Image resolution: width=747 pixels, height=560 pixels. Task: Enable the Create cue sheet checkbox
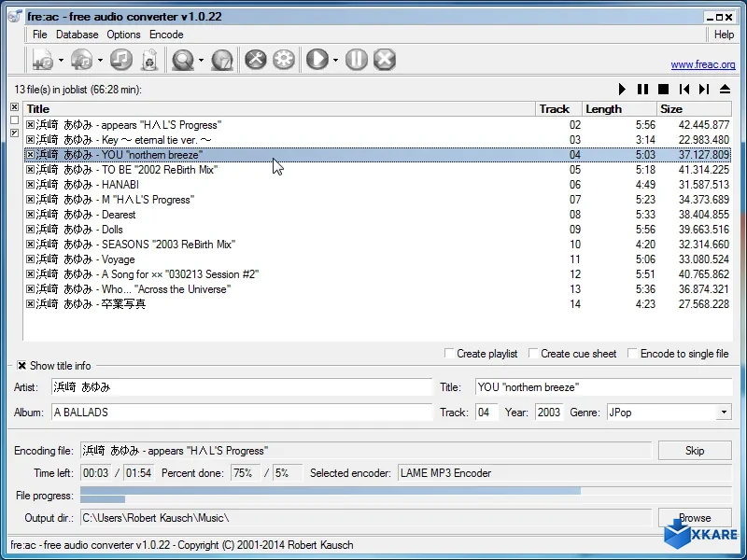tap(533, 354)
